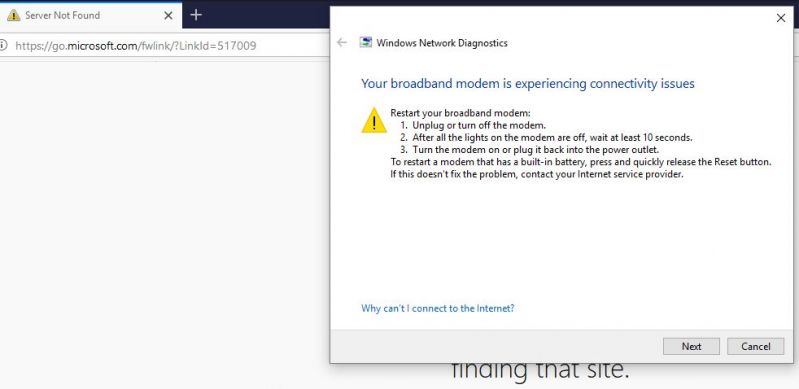The width and height of the screenshot is (799, 389).
Task: Close the Server Not Found tab
Action: tap(168, 16)
